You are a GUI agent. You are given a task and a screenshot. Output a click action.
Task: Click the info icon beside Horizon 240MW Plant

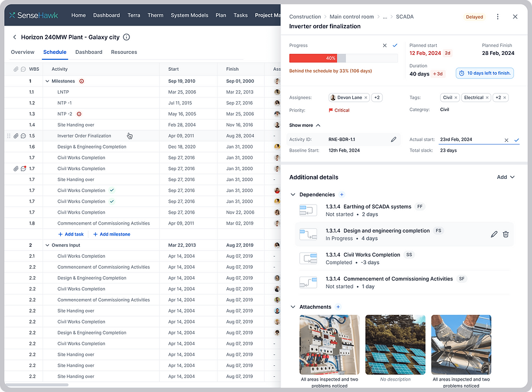coord(126,37)
